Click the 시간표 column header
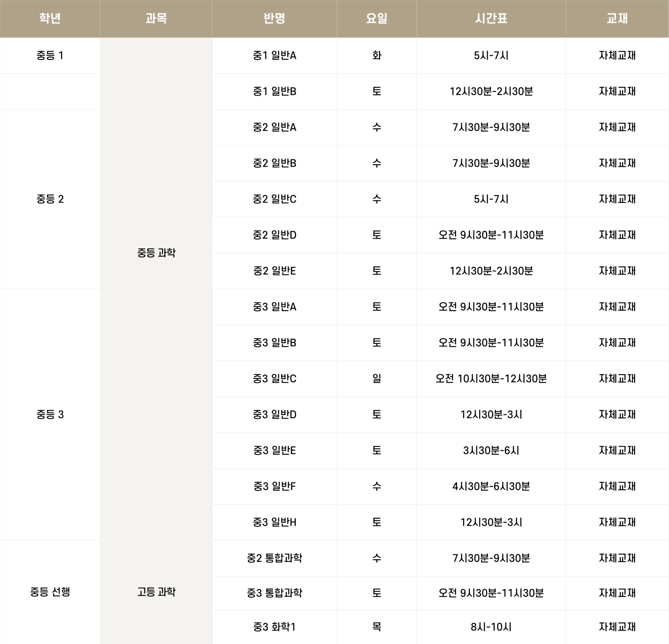 (491, 18)
